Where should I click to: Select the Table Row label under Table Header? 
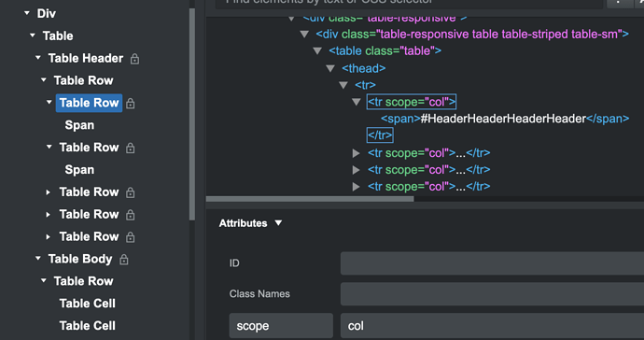83,80
